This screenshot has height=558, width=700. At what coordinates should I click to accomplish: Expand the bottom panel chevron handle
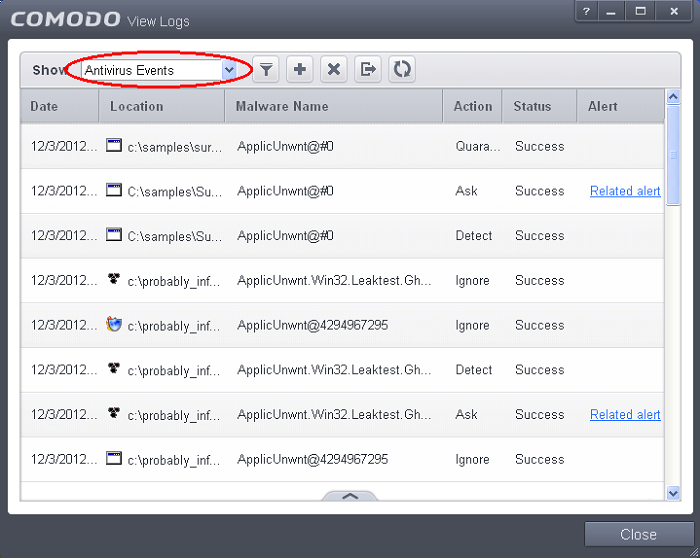tap(350, 496)
